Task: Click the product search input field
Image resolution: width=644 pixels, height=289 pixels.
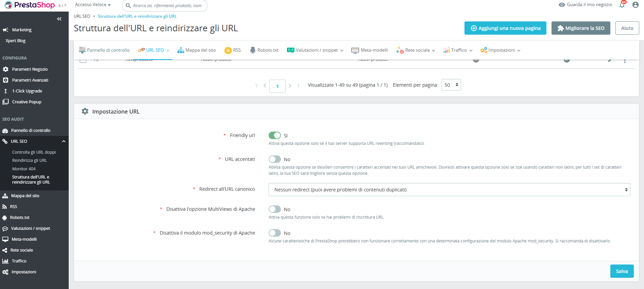Action: [167, 6]
